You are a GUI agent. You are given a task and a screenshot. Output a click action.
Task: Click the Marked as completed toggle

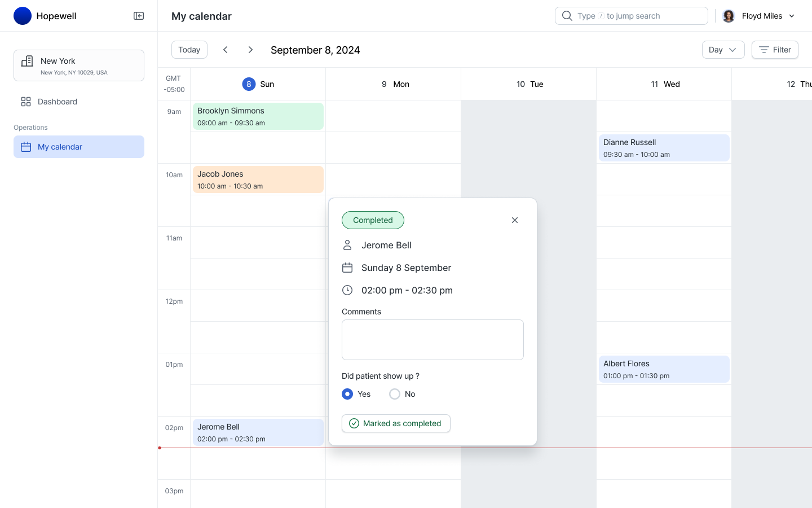click(396, 423)
